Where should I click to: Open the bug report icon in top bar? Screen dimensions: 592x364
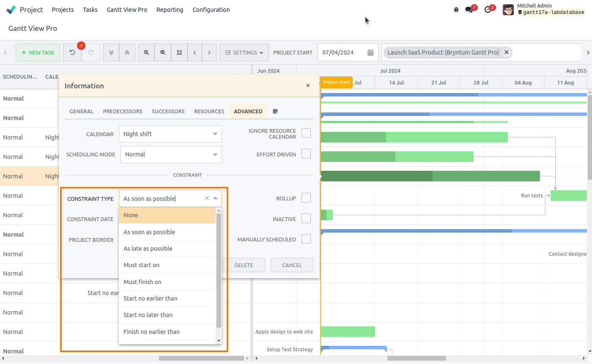pos(456,9)
